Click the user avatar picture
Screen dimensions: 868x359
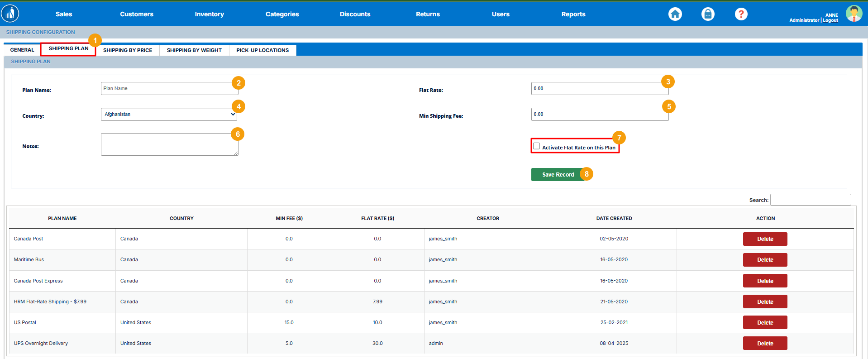(854, 14)
